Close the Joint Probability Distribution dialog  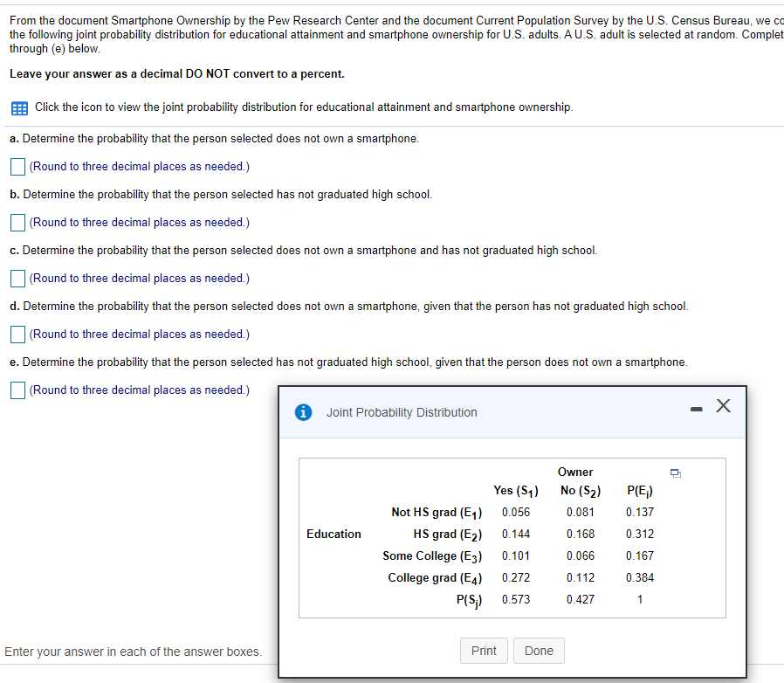click(723, 406)
